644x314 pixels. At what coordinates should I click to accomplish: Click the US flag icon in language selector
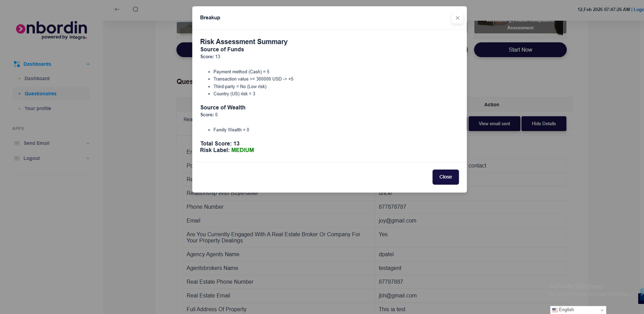pyautogui.click(x=555, y=310)
